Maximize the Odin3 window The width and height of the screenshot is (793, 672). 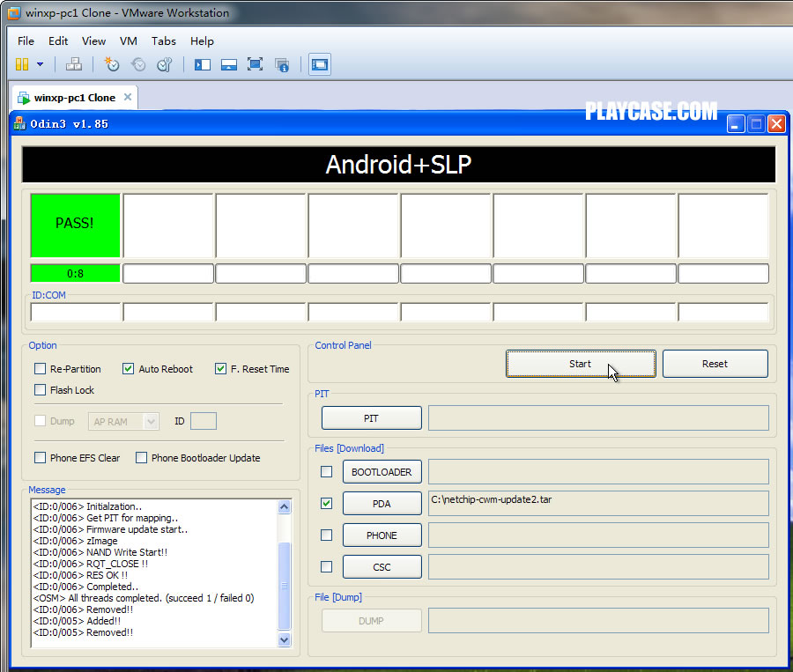coord(756,124)
